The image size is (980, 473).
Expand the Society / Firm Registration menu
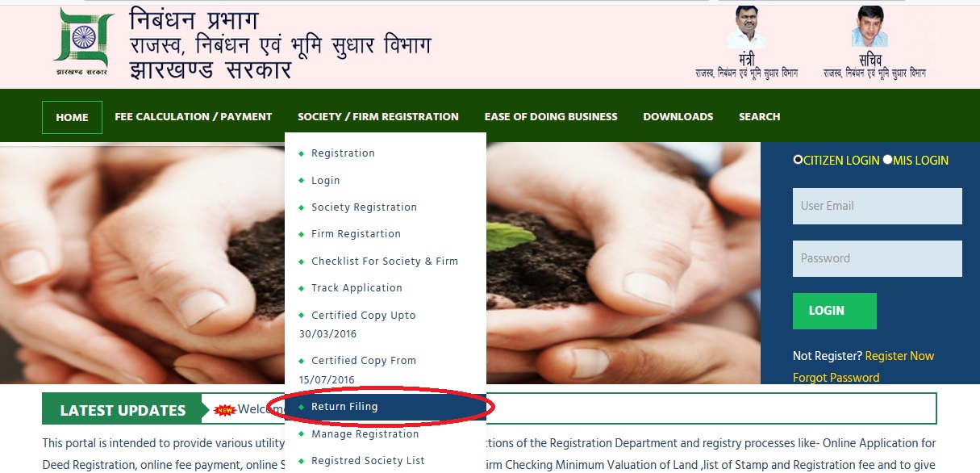[377, 117]
